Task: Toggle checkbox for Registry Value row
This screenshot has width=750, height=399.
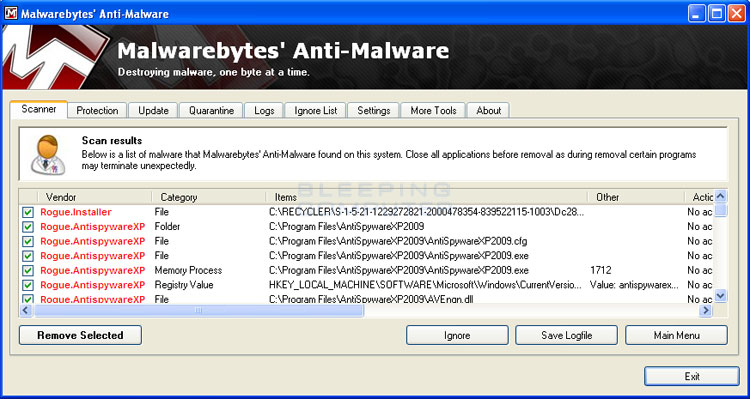Action: (x=28, y=285)
